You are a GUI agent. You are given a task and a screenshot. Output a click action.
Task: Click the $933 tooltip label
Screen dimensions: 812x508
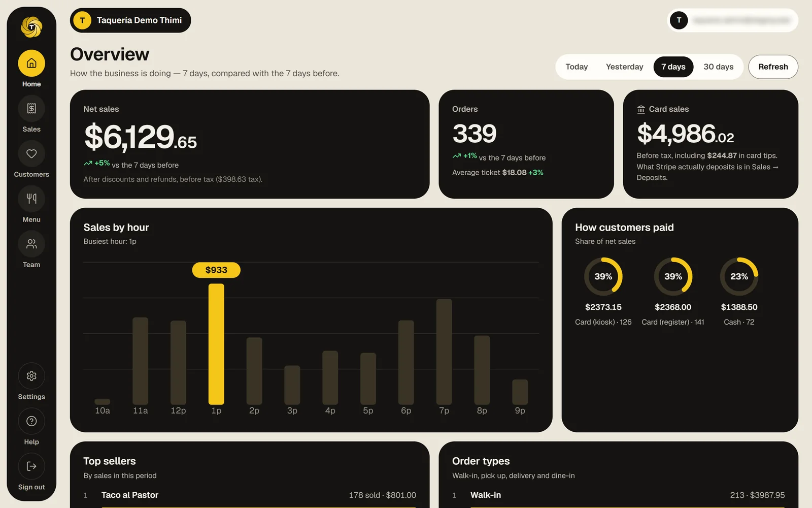(216, 270)
